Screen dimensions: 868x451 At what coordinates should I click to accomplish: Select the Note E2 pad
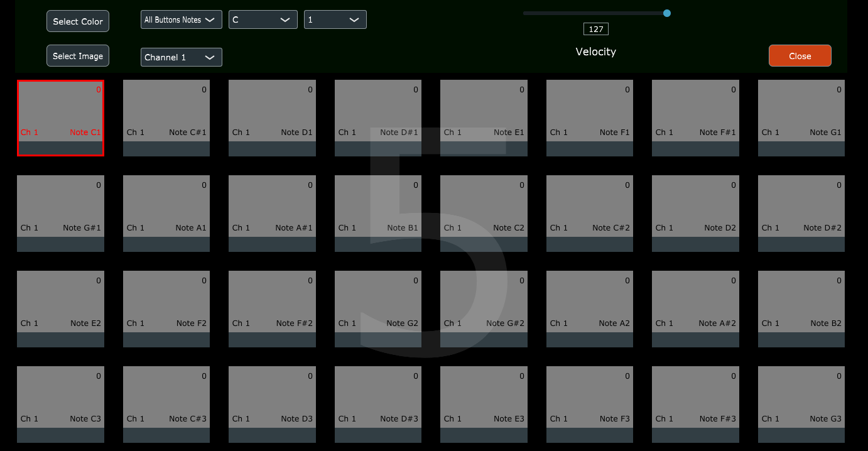click(60, 309)
